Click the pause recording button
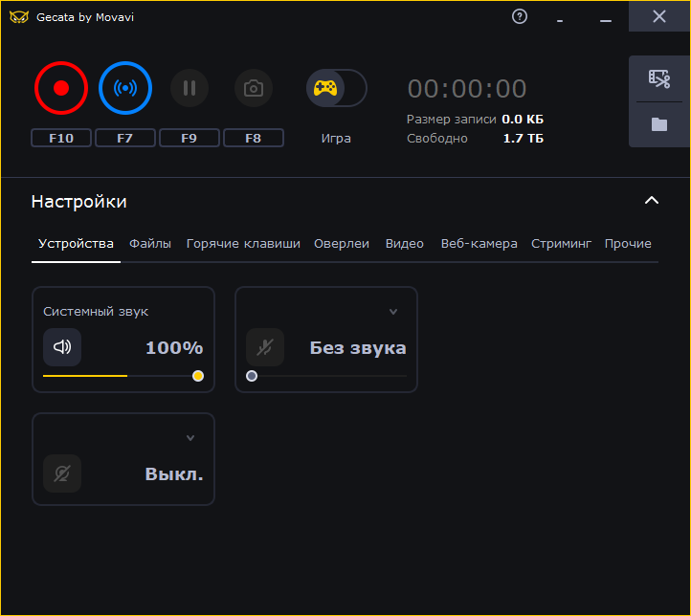Image resolution: width=691 pixels, height=616 pixels. click(189, 88)
